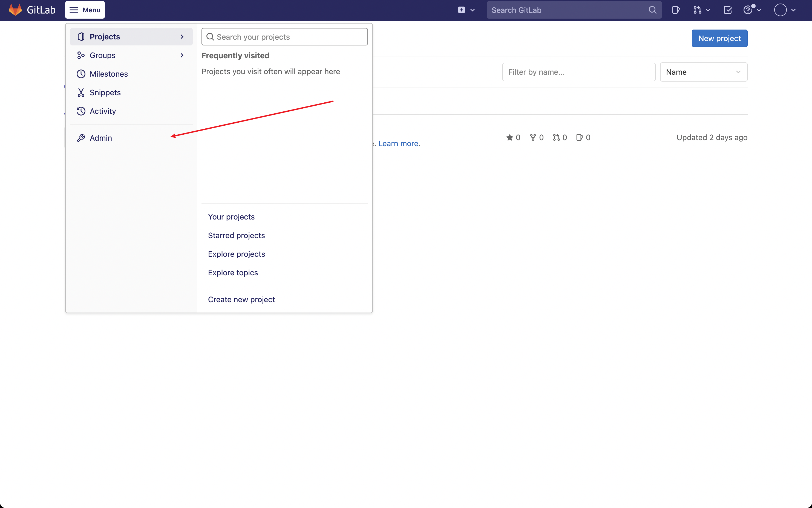812x508 pixels.
Task: Click the Admin wrench icon
Action: click(x=81, y=138)
